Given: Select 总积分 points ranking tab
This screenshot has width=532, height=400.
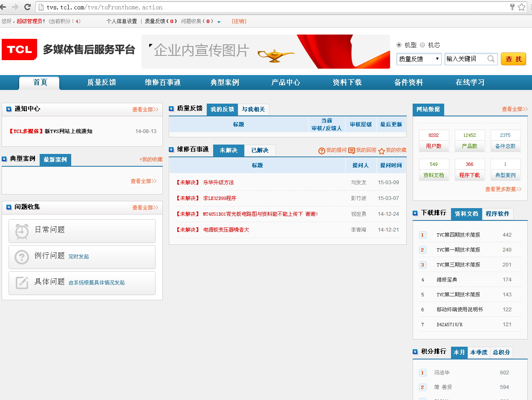Looking at the screenshot, I should tap(501, 353).
